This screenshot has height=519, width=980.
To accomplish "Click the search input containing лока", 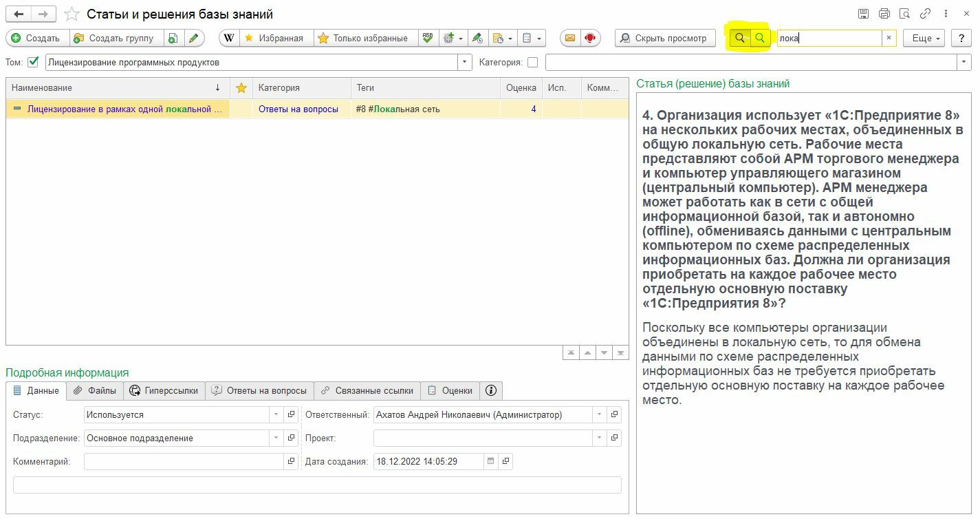I will point(829,38).
